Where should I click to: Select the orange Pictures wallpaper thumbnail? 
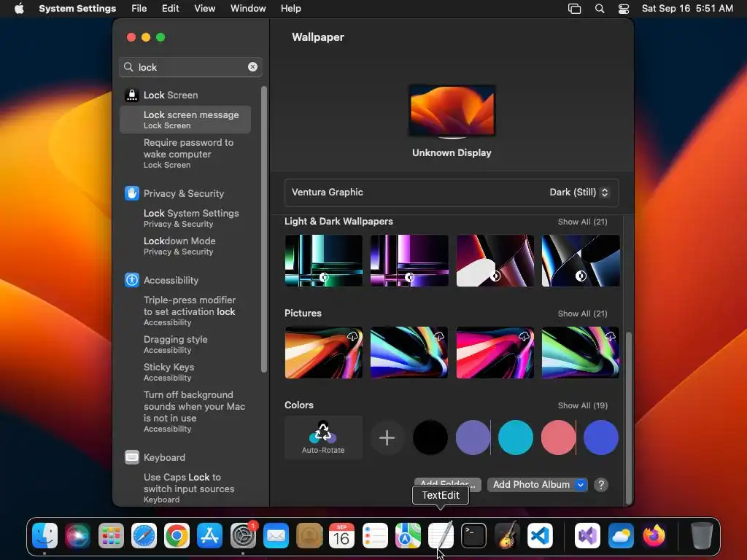coord(323,353)
